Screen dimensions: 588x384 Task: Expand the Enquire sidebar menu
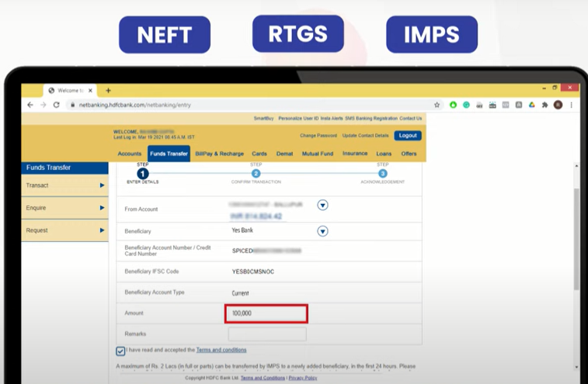pos(65,208)
